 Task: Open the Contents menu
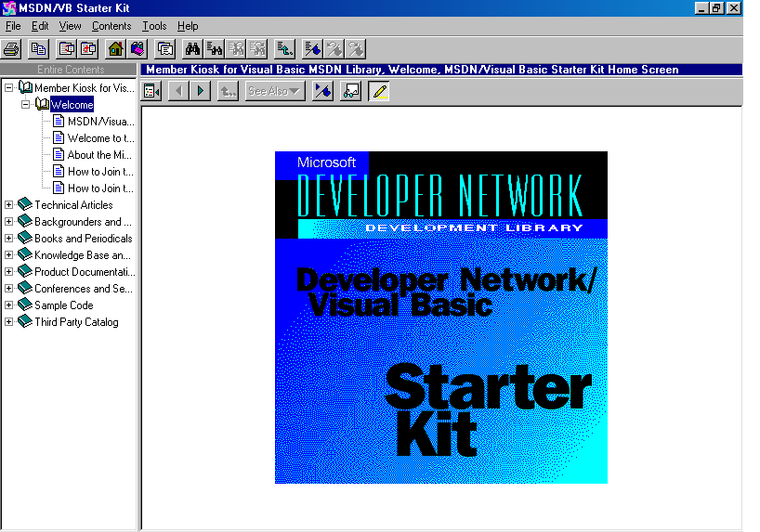(111, 26)
